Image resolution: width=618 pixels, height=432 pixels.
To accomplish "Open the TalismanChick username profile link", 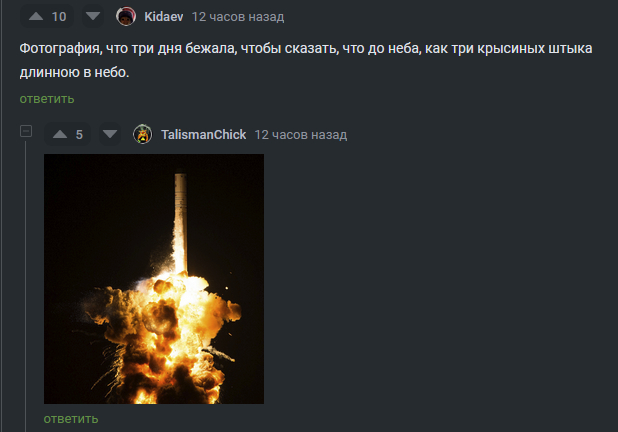I will click(203, 135).
